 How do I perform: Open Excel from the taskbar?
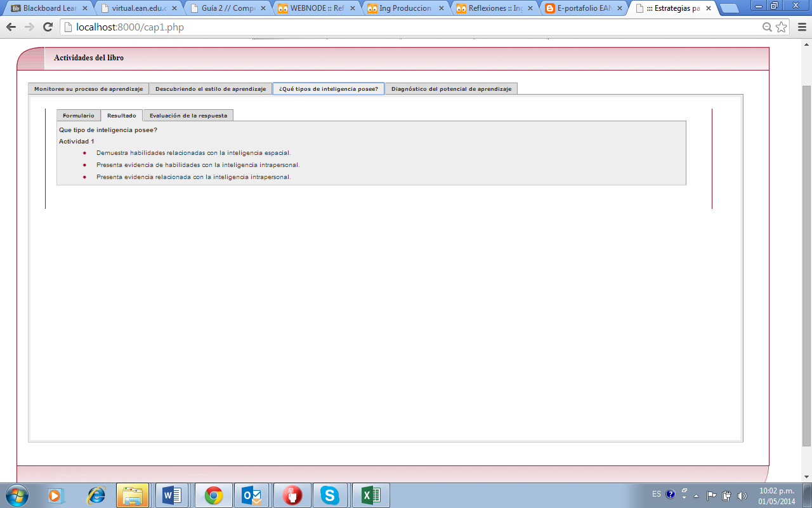(x=370, y=495)
